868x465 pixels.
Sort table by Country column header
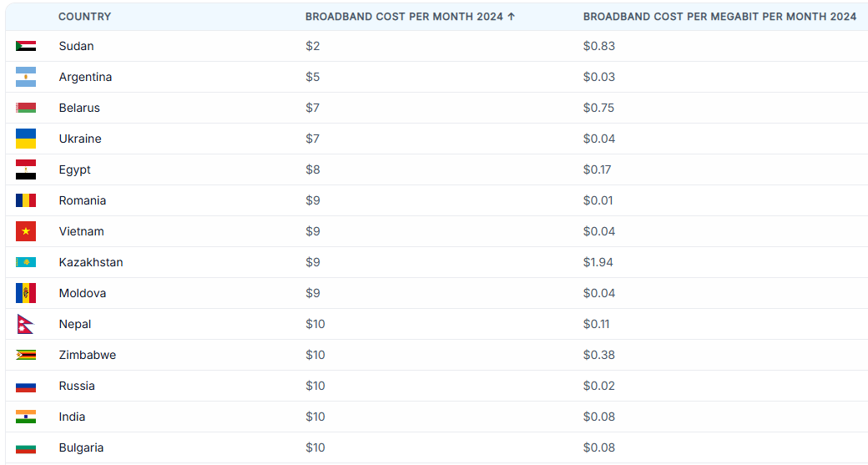84,17
